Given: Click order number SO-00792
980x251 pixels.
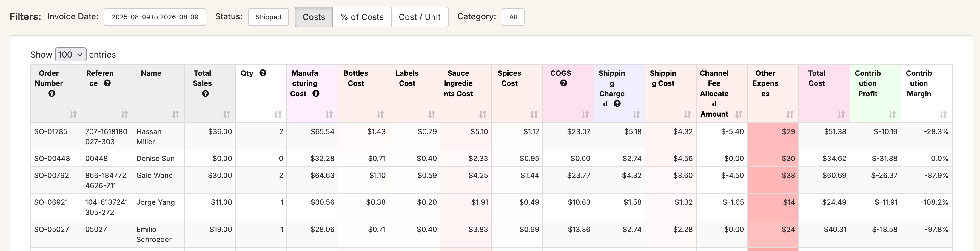Looking at the screenshot, I should 51,175.
